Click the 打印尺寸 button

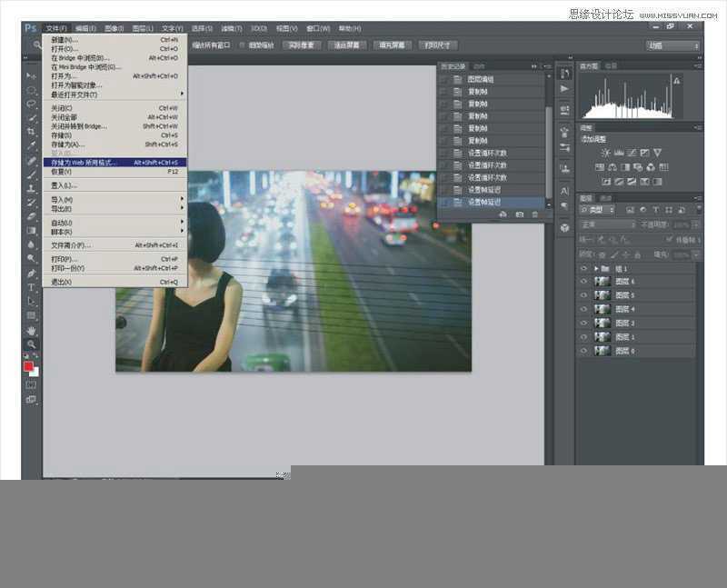click(x=437, y=45)
